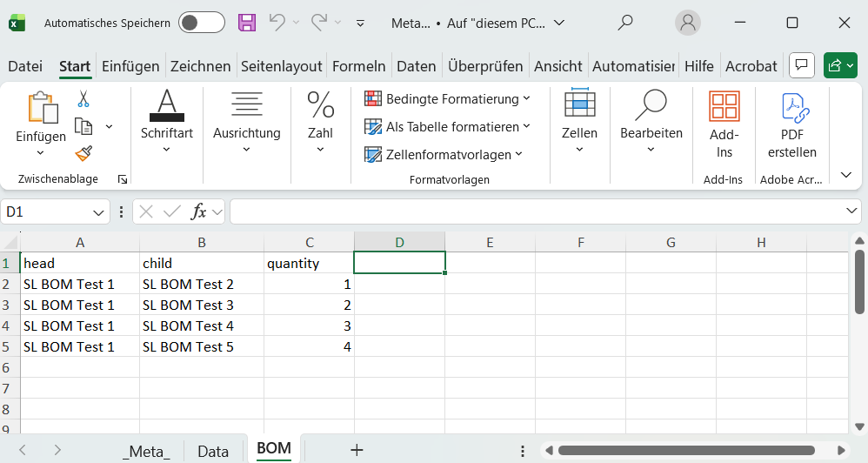This screenshot has width=868, height=463.
Task: Switch to the Data sheet tab
Action: (x=213, y=452)
